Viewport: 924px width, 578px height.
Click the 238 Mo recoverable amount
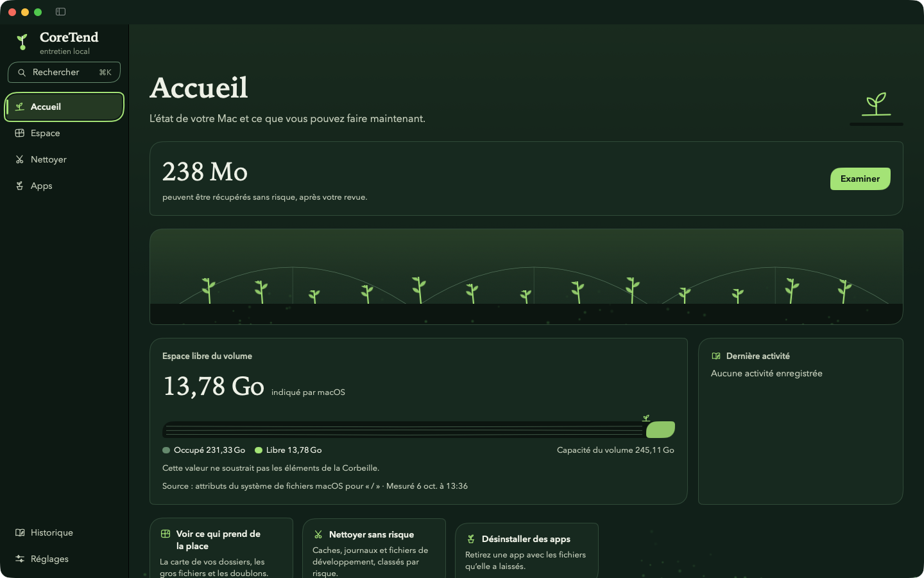click(205, 171)
